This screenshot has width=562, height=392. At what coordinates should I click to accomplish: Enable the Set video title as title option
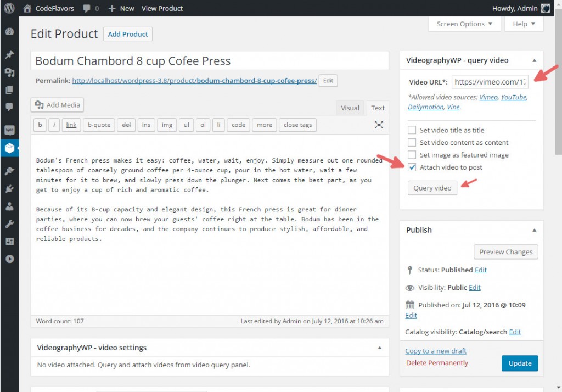click(x=412, y=130)
